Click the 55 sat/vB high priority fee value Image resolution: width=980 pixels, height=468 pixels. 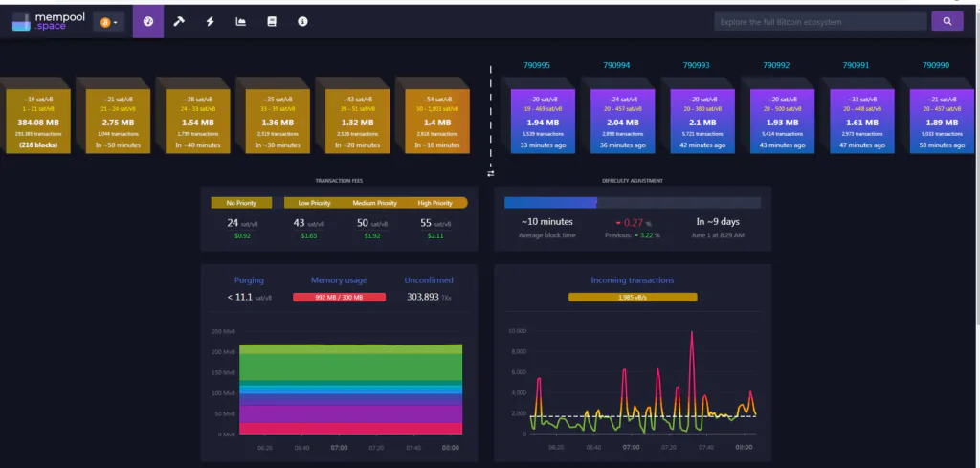435,222
